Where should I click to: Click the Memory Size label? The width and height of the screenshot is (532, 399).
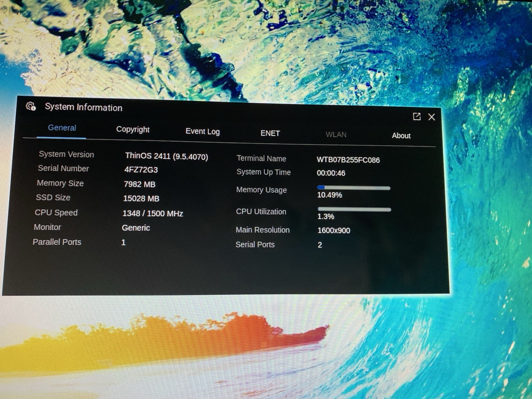(x=60, y=183)
